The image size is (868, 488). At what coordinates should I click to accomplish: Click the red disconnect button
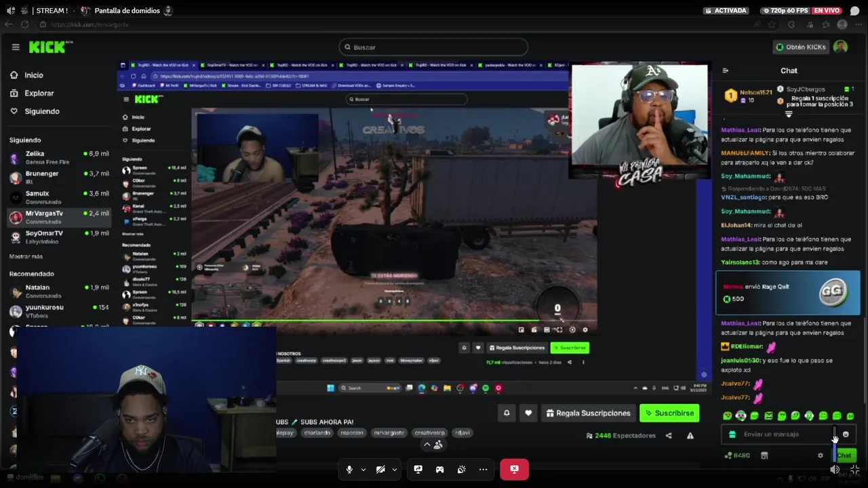coord(515,469)
